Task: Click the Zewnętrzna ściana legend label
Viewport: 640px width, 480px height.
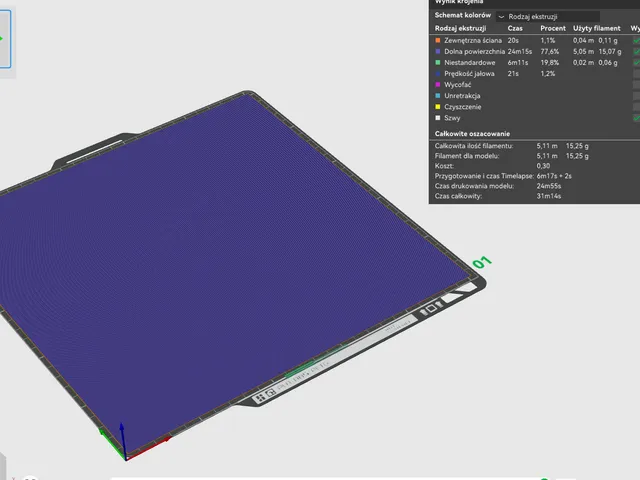Action: pyautogui.click(x=473, y=40)
